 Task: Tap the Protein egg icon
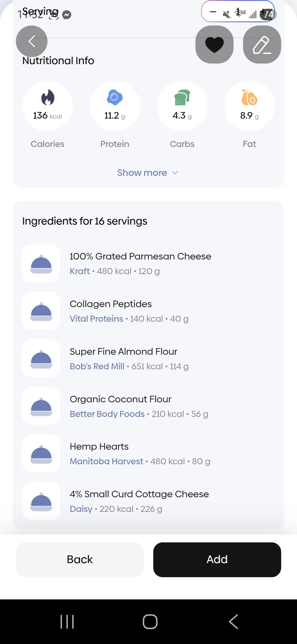coord(115,97)
